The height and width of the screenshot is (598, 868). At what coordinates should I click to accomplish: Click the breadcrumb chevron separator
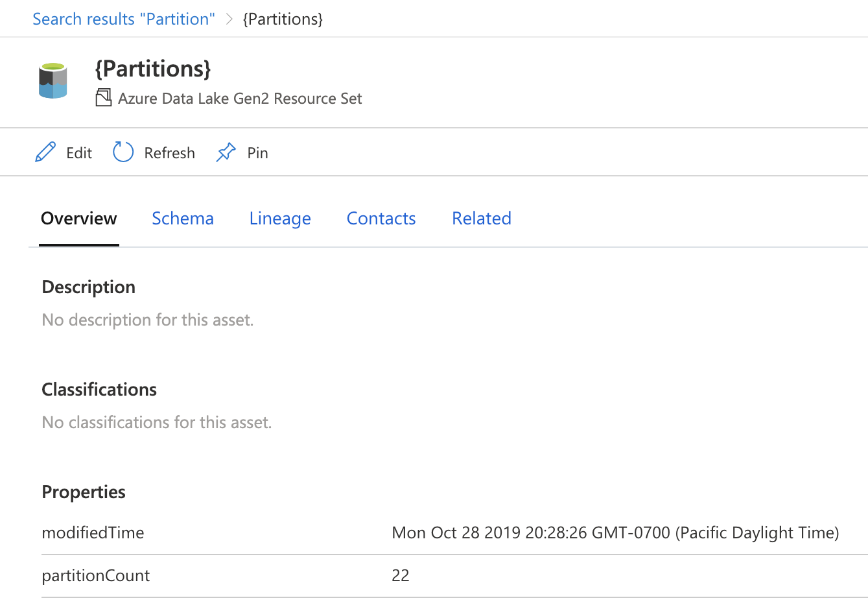pyautogui.click(x=229, y=19)
